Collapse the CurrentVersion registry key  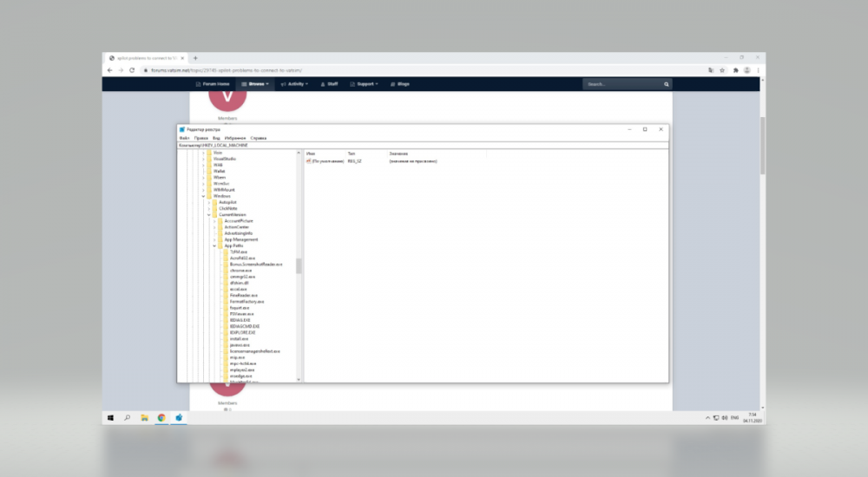[x=209, y=214]
